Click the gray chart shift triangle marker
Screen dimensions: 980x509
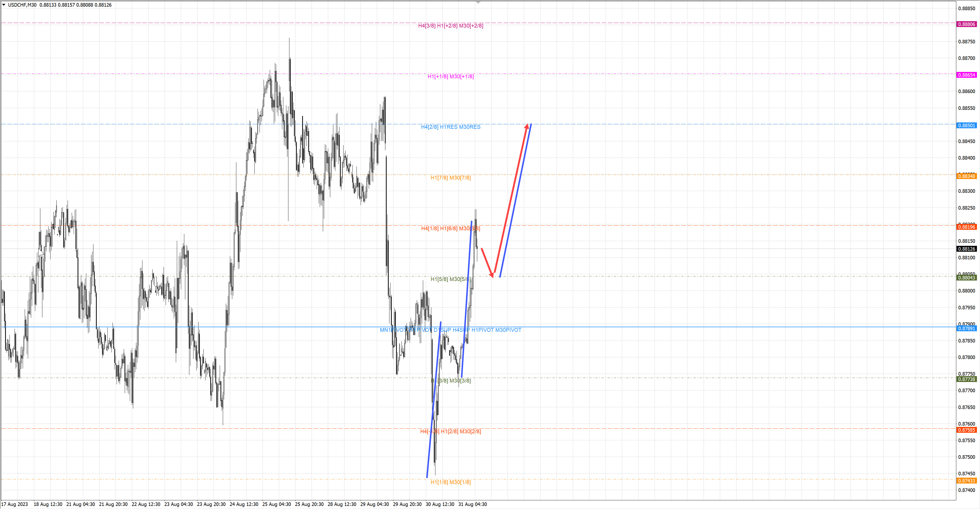click(x=478, y=3)
